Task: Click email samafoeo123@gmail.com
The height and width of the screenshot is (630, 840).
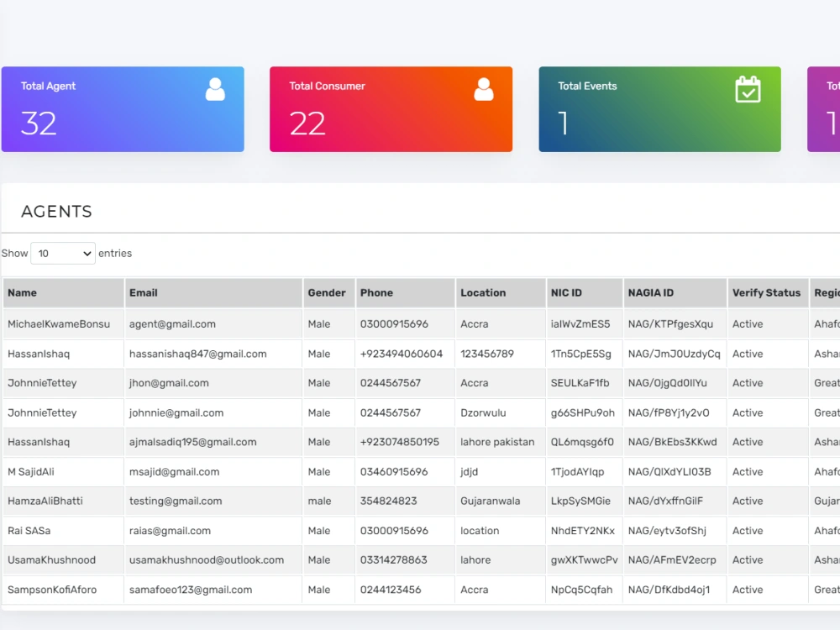Action: (x=191, y=590)
